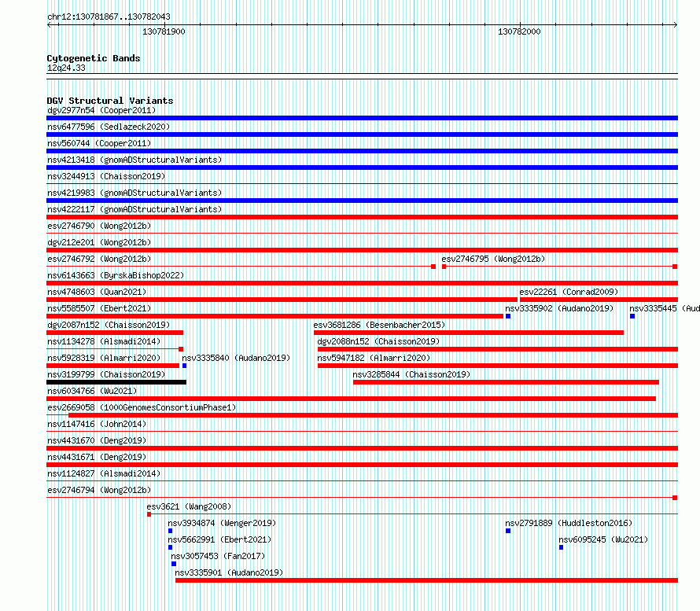
Task: Click nsv1124827 (Alsmadi2014) label
Action: point(104,473)
